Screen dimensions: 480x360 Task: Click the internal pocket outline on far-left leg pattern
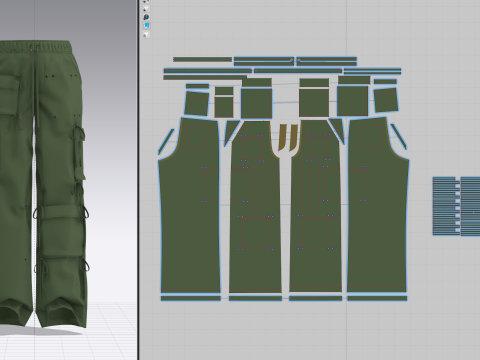(x=197, y=137)
